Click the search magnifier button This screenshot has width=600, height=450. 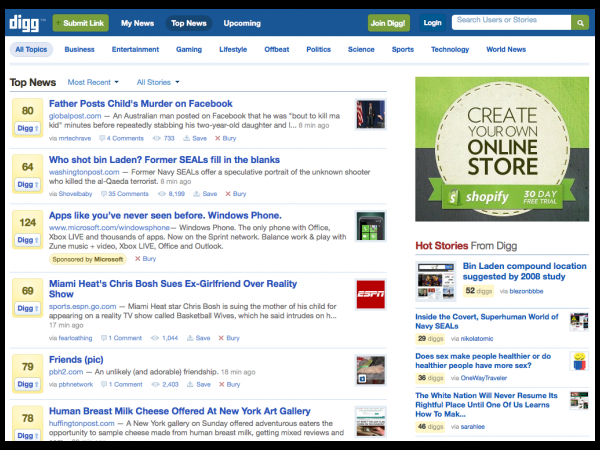tap(580, 23)
